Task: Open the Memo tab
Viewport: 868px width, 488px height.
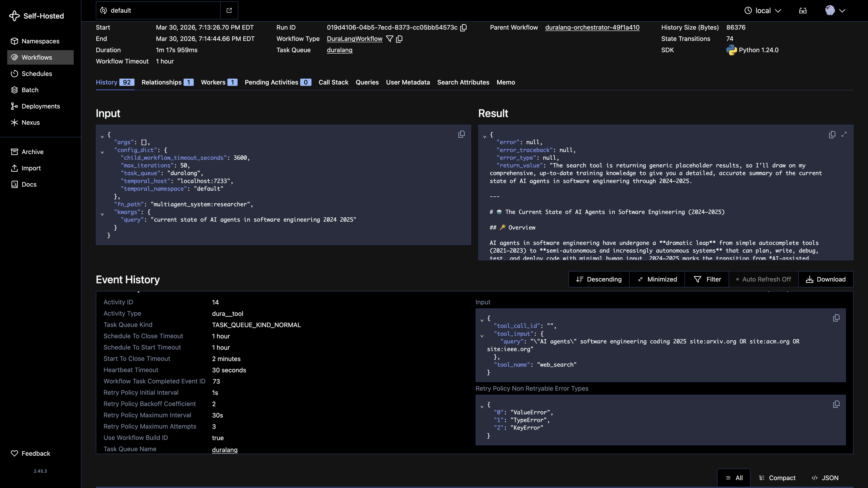Action: pyautogui.click(x=505, y=82)
